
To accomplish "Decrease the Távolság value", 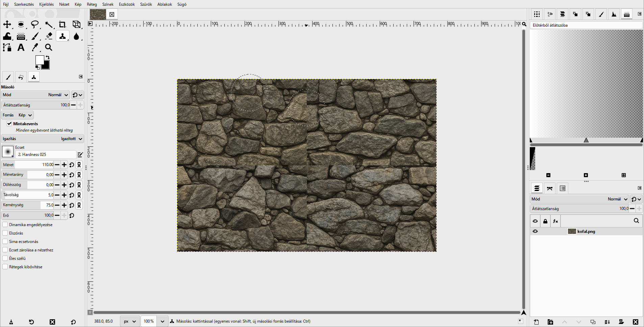I will point(57,195).
